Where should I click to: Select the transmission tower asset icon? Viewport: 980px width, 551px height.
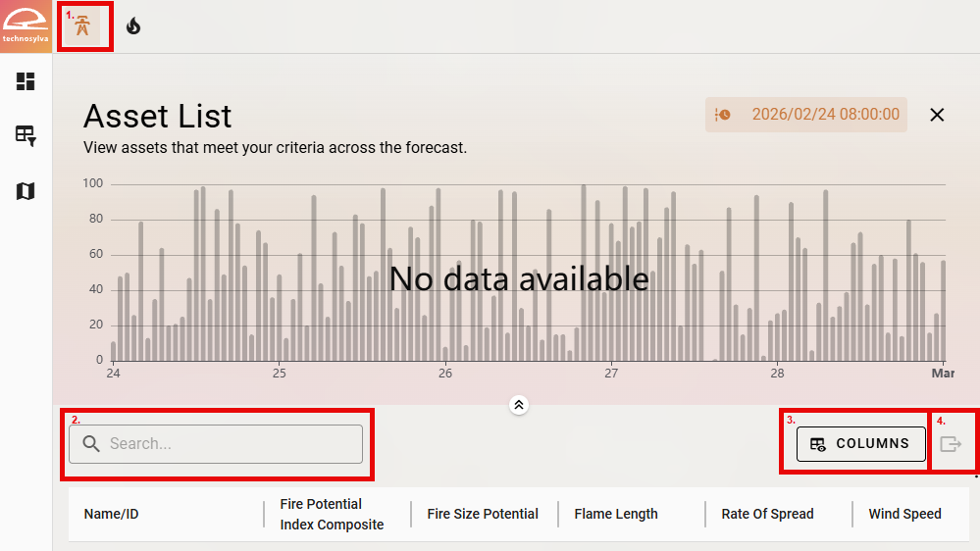point(85,26)
